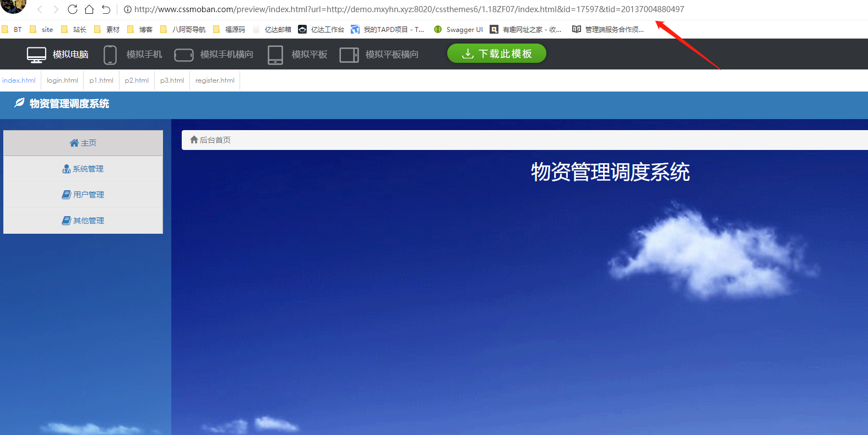Switch to the p3.html tab
868x435 pixels.
pyautogui.click(x=172, y=80)
